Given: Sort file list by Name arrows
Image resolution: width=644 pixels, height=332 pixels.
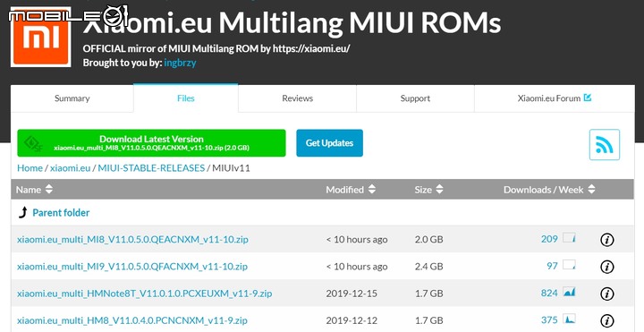Looking at the screenshot, I should tap(49, 189).
